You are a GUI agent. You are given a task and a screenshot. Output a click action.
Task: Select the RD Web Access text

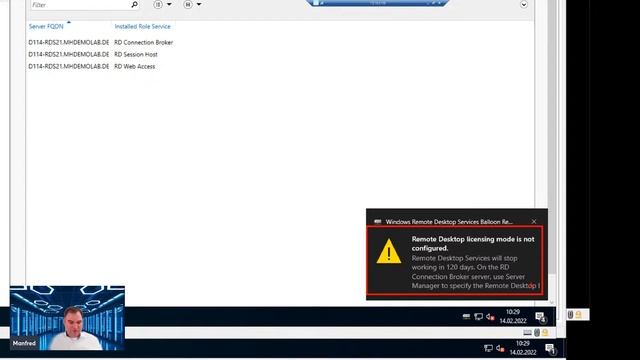pyautogui.click(x=134, y=67)
